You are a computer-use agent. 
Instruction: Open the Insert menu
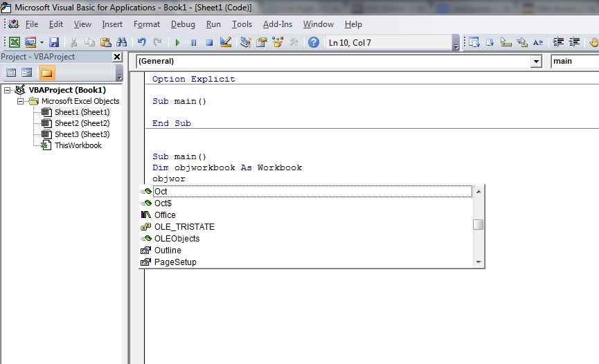[x=112, y=24]
